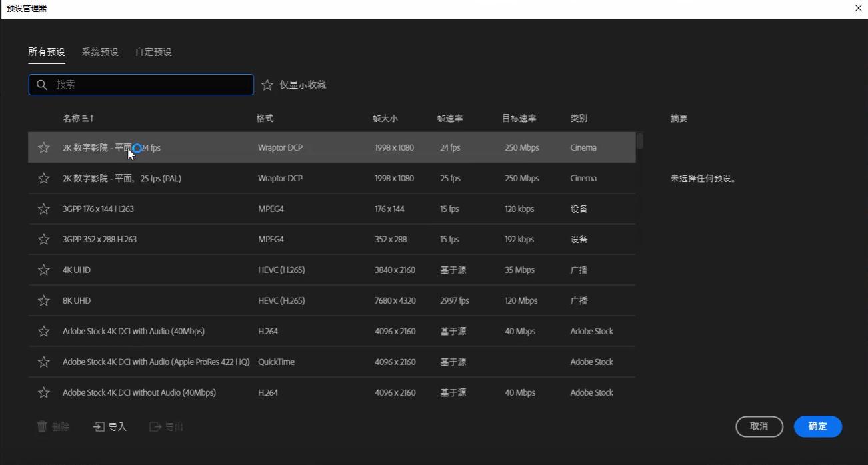Toggle favorite on the 2K 数字影院 25fps preset
Image resolution: width=868 pixels, height=465 pixels.
point(43,178)
